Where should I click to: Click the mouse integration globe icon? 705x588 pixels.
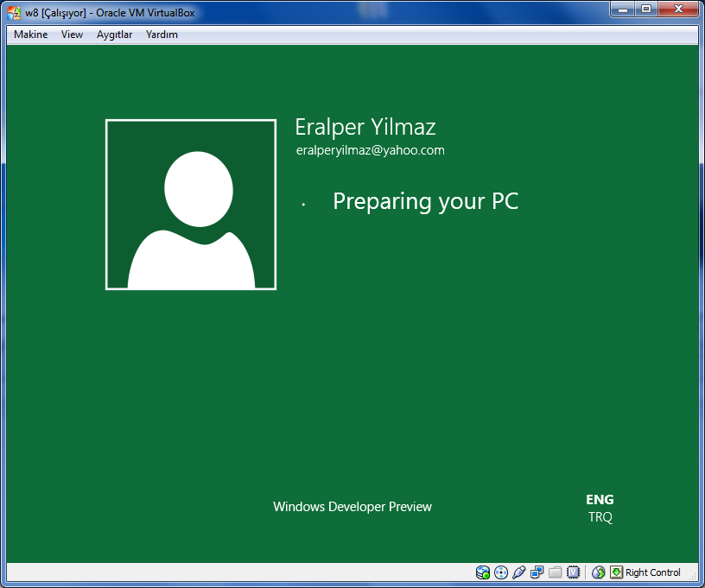[x=599, y=572]
